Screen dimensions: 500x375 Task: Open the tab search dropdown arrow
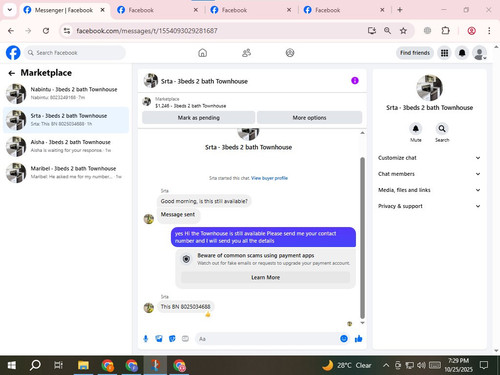10,10
